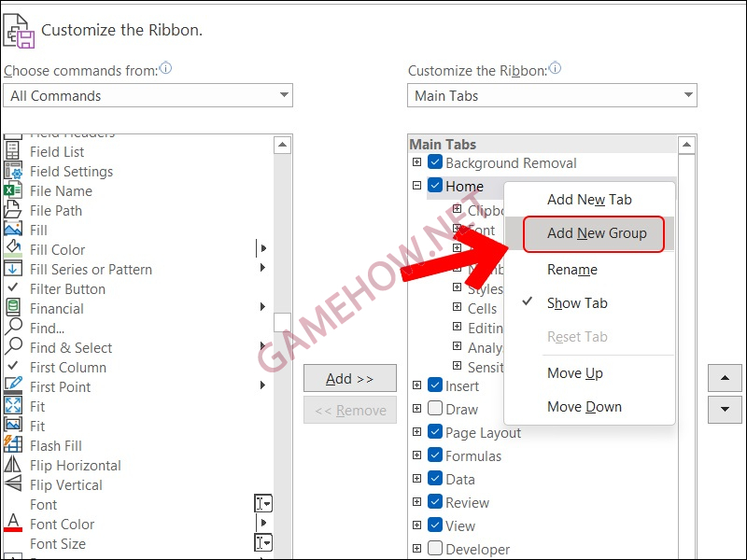This screenshot has height=560, width=747.
Task: Uncheck the Page Layout checkbox
Action: point(435,432)
